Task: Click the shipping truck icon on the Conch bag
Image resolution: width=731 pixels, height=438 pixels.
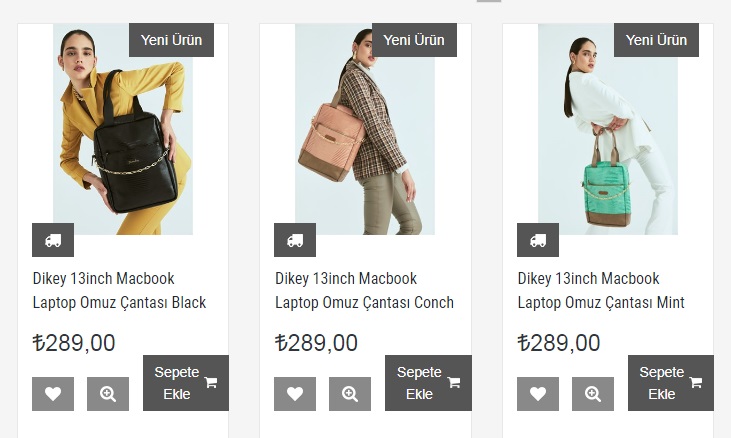Action: point(295,240)
